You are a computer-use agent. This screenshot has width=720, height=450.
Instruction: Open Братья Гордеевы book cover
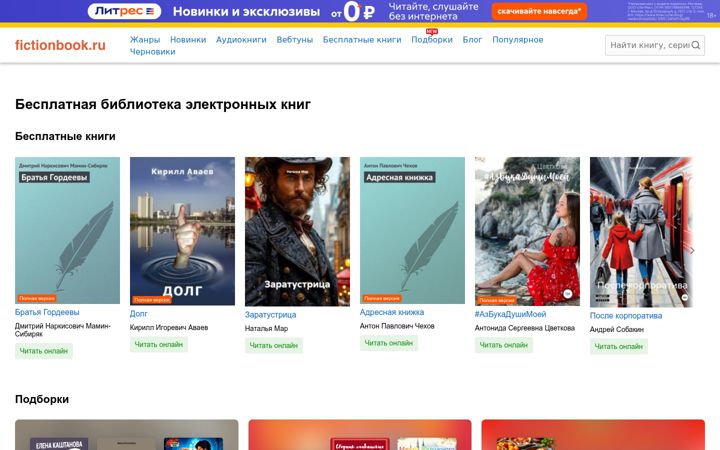click(68, 231)
